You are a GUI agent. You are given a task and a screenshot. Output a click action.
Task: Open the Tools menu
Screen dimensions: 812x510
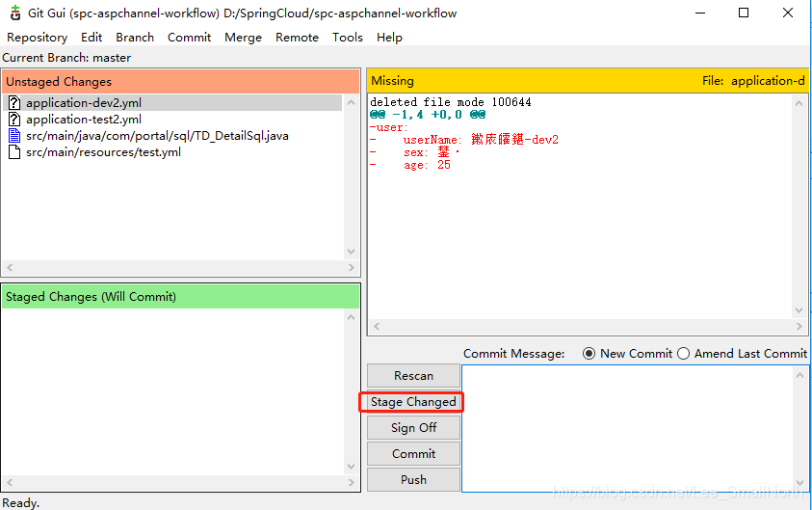[x=348, y=38]
